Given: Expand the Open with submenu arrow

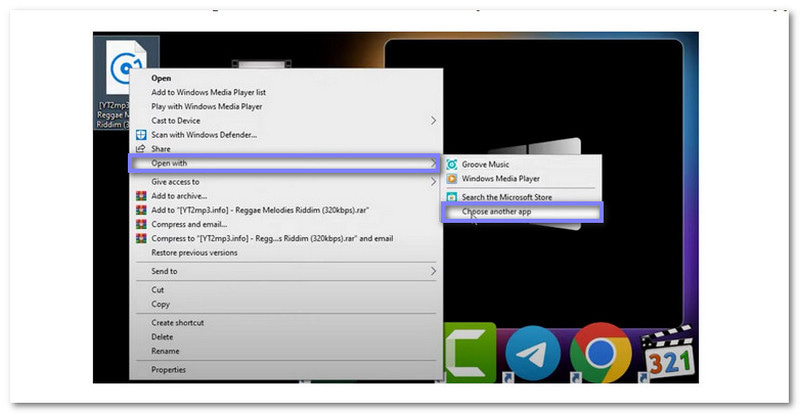Looking at the screenshot, I should tap(433, 163).
